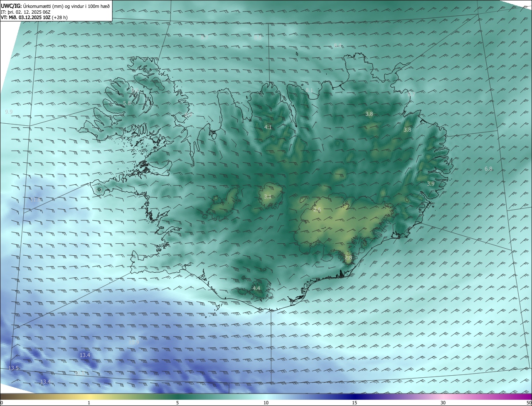Select the colorbar tick label 10
The width and height of the screenshot is (532, 406).
coord(266,403)
